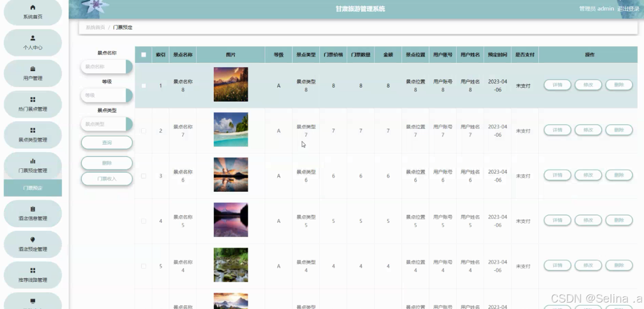Click the 未支付 status in row 景点名称8
644x309 pixels.
[523, 86]
